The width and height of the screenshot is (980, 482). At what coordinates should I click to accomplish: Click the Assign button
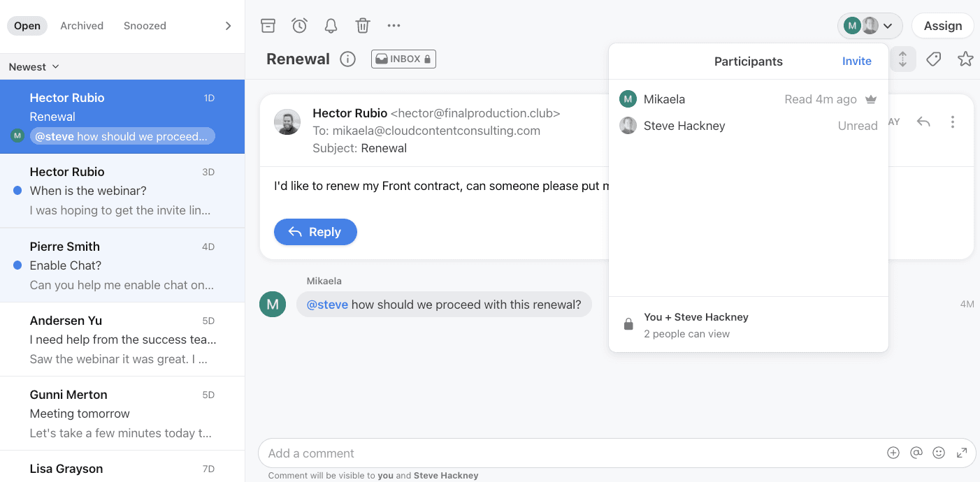point(943,26)
